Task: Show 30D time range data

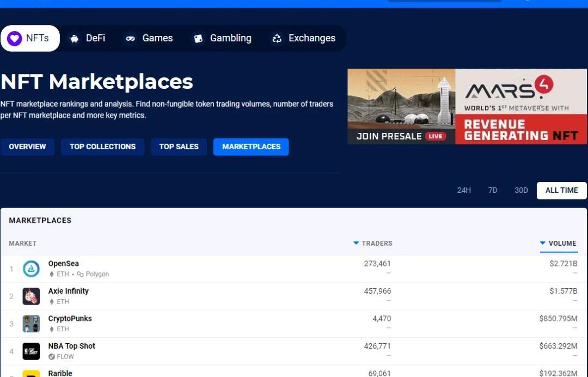Action: [521, 191]
